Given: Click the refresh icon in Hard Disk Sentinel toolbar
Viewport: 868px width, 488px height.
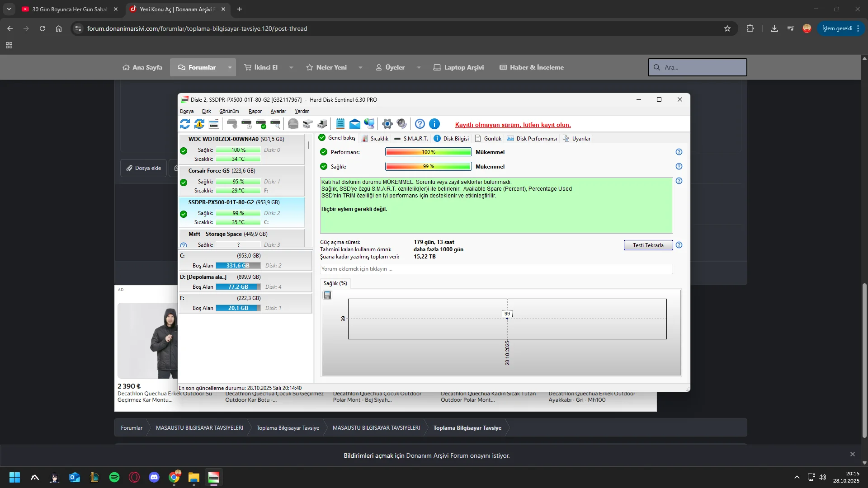Looking at the screenshot, I should (x=185, y=124).
